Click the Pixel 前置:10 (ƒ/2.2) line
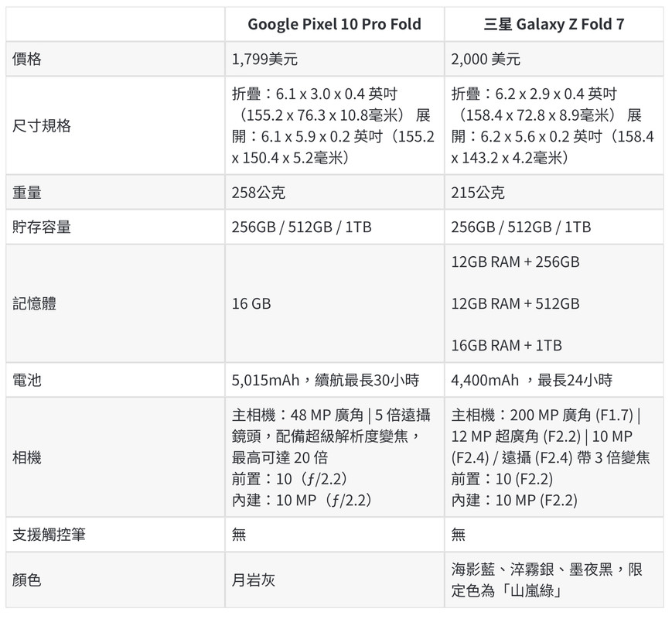 (289, 479)
